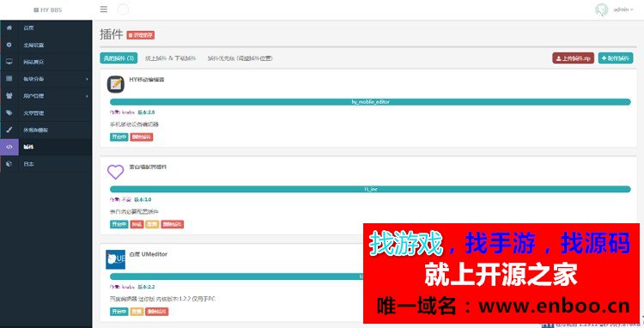Click the HY BBS logo
644x328 pixels.
click(x=47, y=9)
